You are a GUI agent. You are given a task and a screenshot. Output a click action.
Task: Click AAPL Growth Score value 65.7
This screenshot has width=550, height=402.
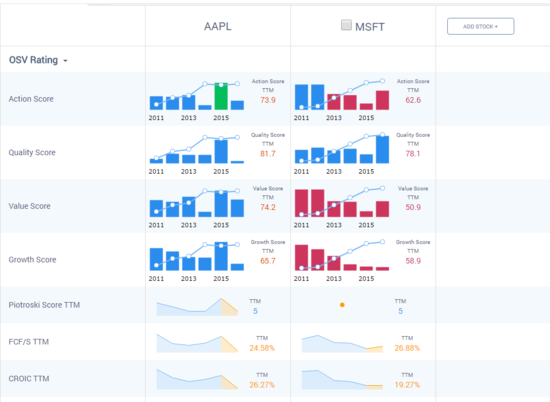pyautogui.click(x=268, y=261)
